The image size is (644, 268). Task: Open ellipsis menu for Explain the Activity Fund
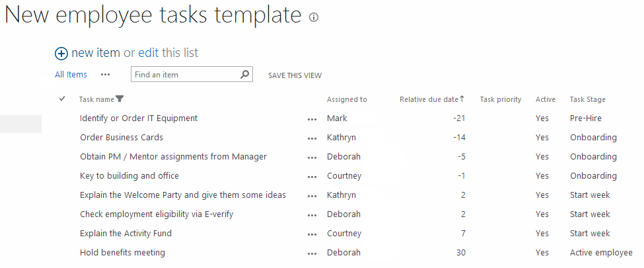pyautogui.click(x=312, y=234)
